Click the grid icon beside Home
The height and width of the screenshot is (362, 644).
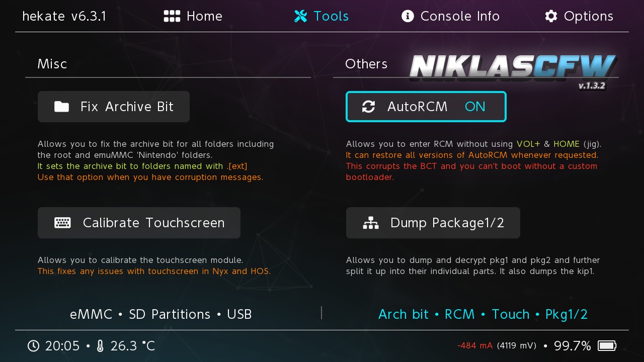click(172, 16)
